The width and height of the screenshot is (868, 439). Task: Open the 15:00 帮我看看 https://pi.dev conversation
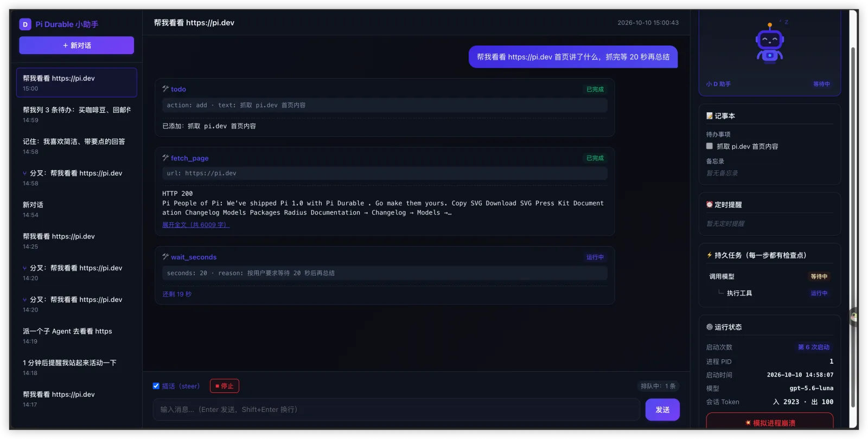76,83
